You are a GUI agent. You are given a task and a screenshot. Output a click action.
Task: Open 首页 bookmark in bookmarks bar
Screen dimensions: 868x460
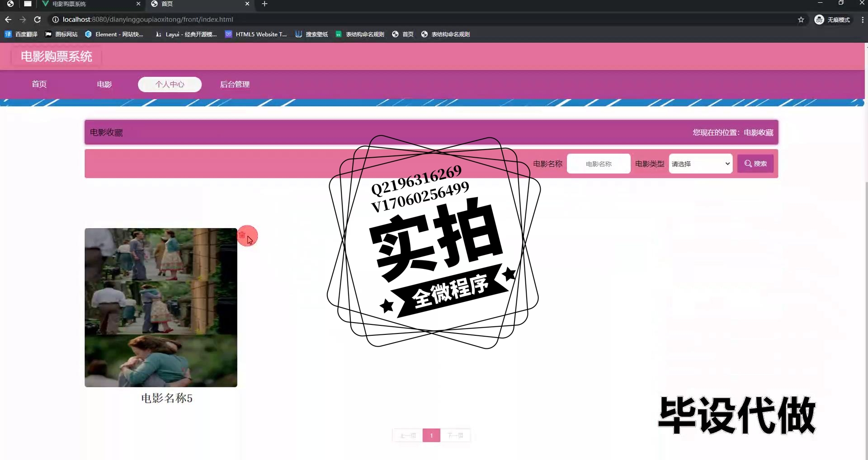[403, 34]
